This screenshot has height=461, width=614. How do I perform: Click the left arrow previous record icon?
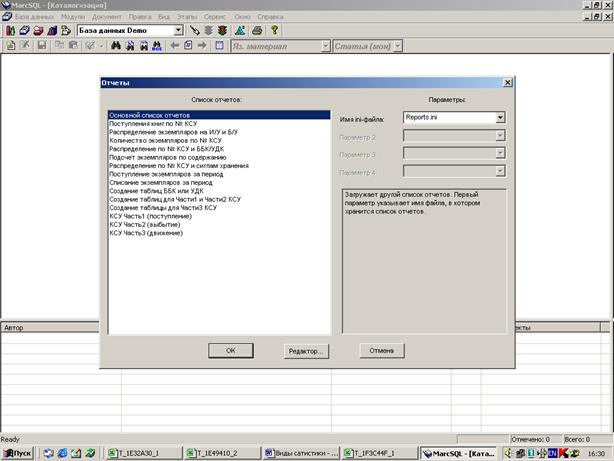[x=173, y=46]
